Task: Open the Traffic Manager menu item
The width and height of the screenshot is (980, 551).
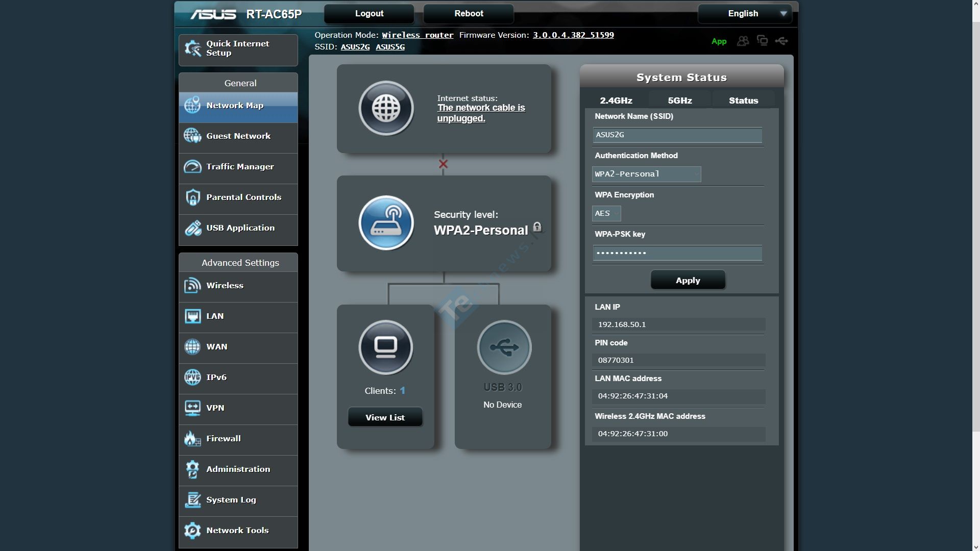Action: 238,167
